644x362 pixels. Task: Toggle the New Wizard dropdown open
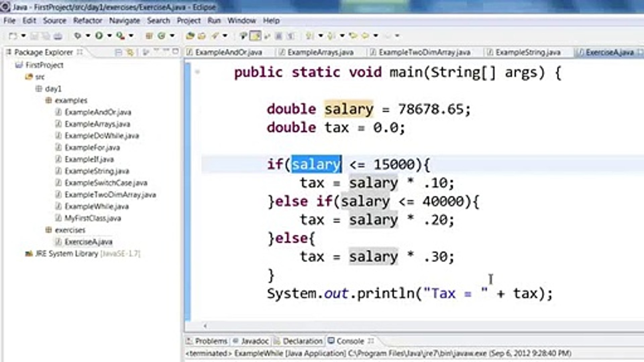23,36
